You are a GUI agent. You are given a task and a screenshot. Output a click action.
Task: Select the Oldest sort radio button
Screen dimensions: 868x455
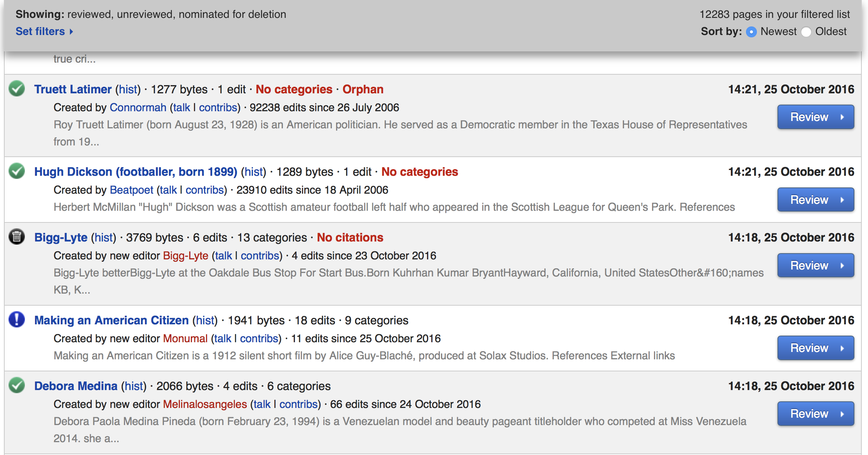pos(806,32)
